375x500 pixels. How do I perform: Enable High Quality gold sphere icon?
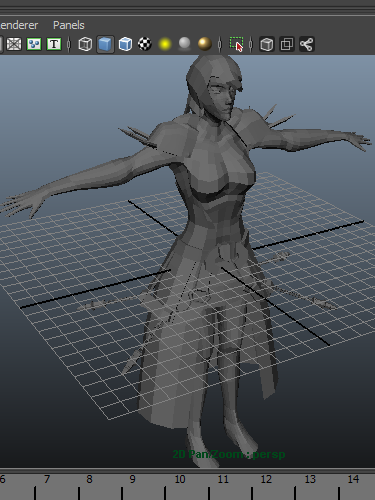(x=204, y=44)
